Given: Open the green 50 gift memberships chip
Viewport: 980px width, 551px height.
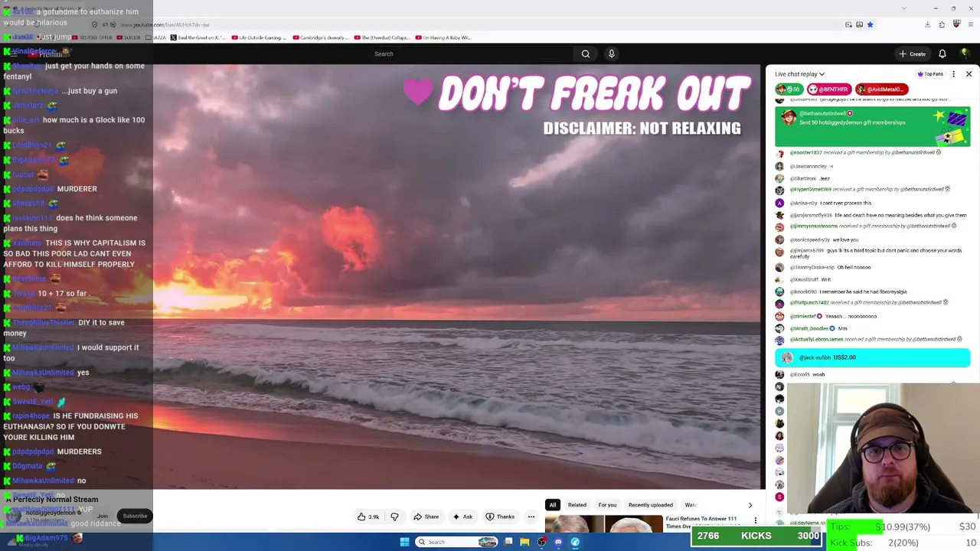Looking at the screenshot, I should 789,90.
